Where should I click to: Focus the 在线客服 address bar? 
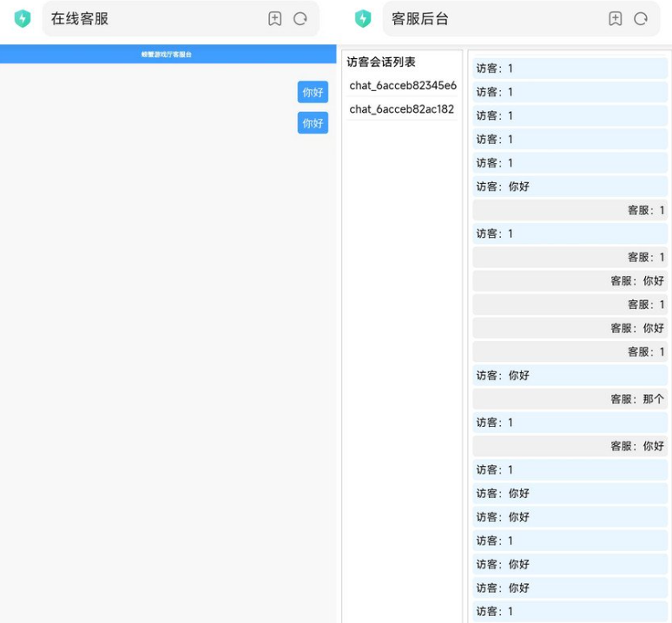coord(181,19)
